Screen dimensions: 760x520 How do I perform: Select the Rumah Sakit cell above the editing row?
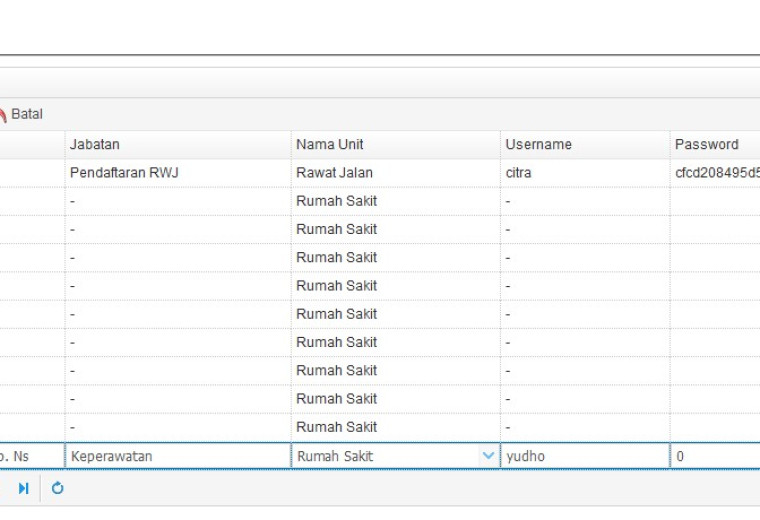[x=396, y=427]
